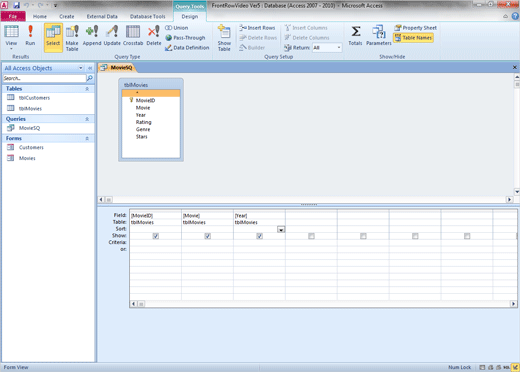Switch to the Home tab
Screen dimensions: 520x372
(x=40, y=16)
